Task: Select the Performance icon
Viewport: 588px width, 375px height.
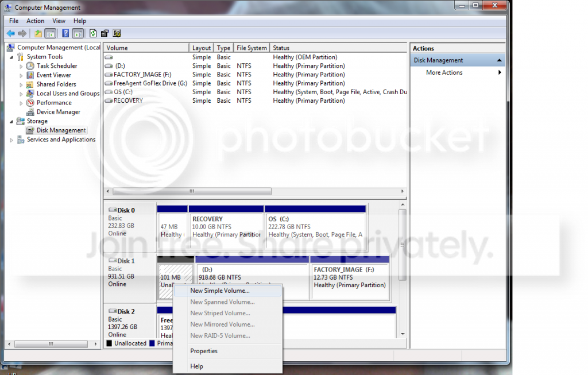Action: [30, 103]
